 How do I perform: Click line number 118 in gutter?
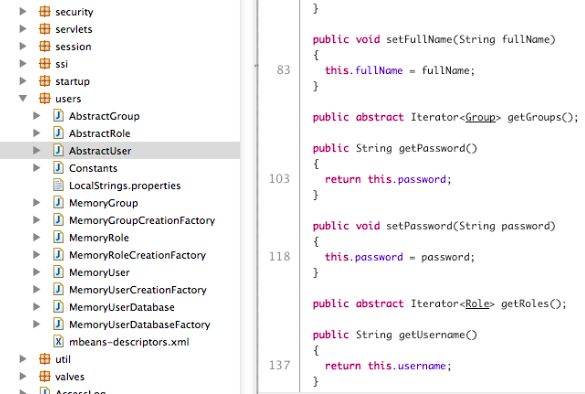point(279,256)
